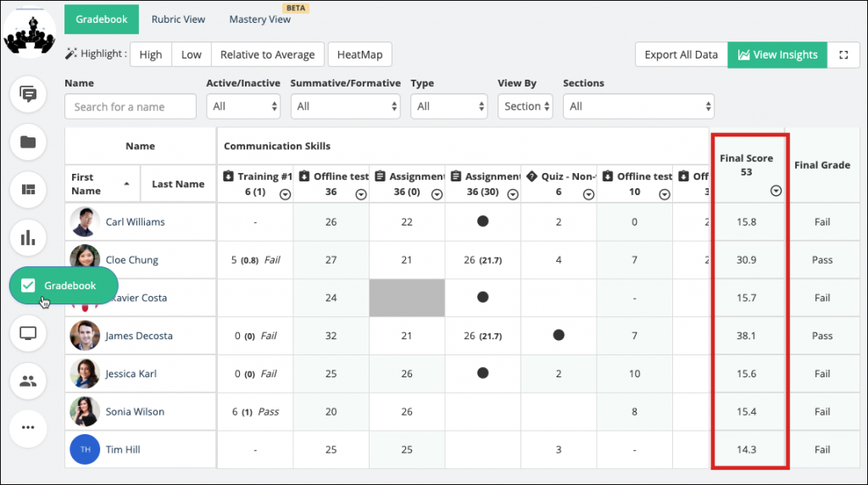Click Tim Hill TH initials avatar

tap(85, 449)
